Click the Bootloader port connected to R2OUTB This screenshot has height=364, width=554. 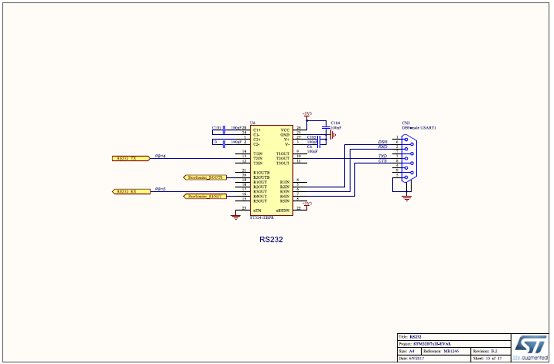(205, 177)
